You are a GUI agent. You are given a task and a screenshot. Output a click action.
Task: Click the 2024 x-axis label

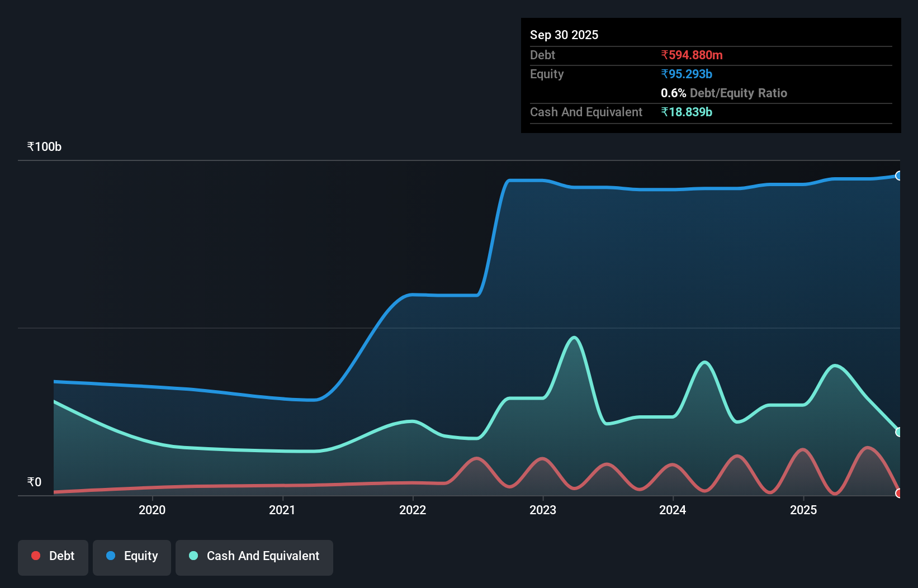click(x=673, y=510)
